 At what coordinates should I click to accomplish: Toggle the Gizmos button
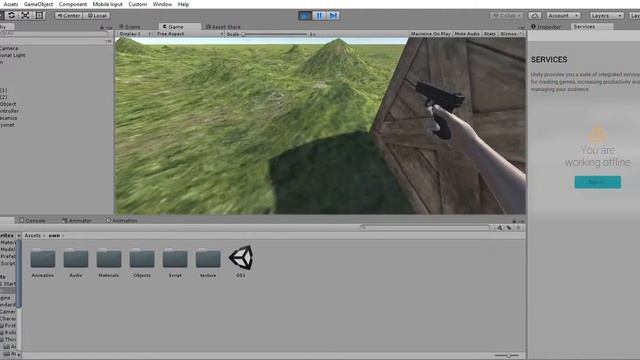click(x=508, y=34)
